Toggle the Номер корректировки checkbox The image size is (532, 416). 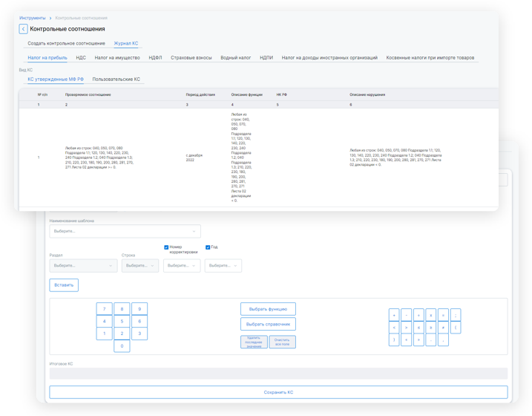[166, 247]
